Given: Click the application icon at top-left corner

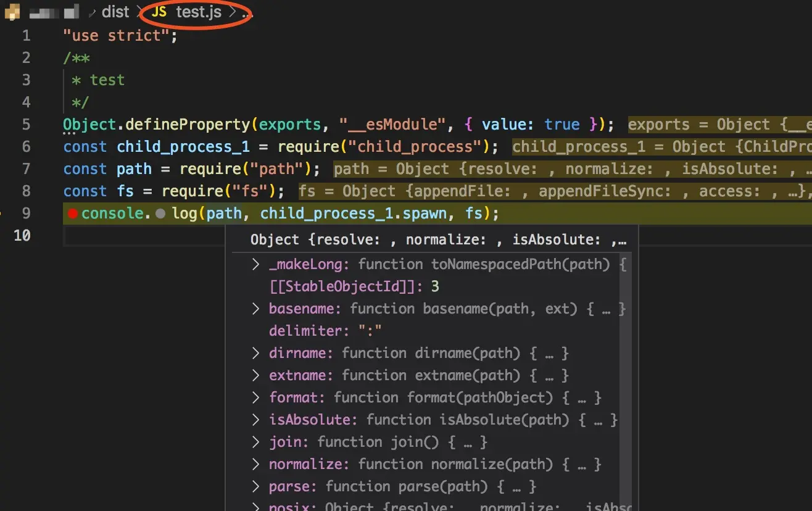Looking at the screenshot, I should [11, 11].
